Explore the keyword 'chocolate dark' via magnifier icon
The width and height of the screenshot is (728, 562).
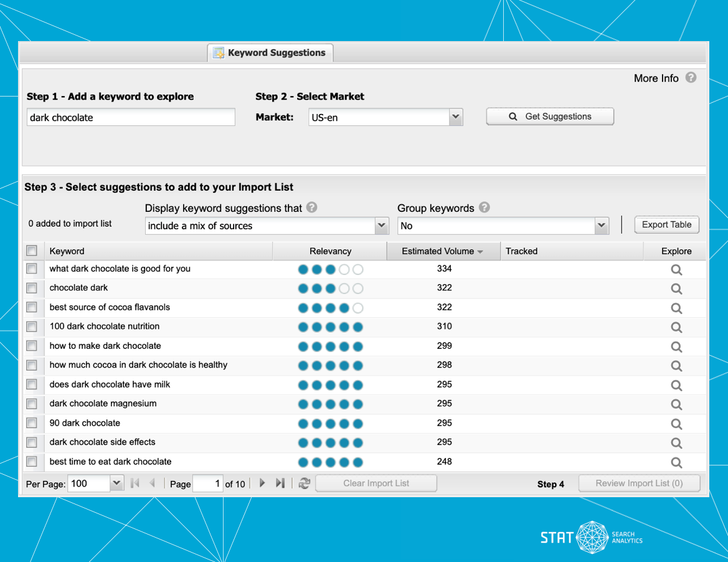(x=676, y=288)
